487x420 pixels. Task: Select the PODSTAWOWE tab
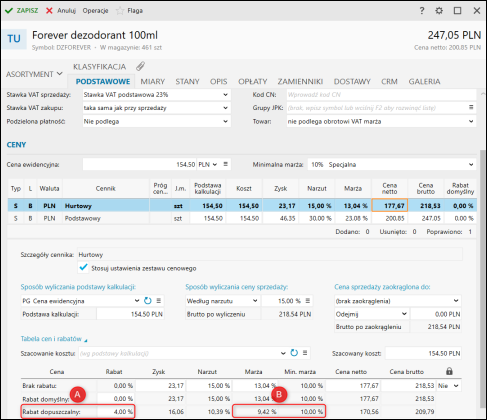(x=103, y=81)
